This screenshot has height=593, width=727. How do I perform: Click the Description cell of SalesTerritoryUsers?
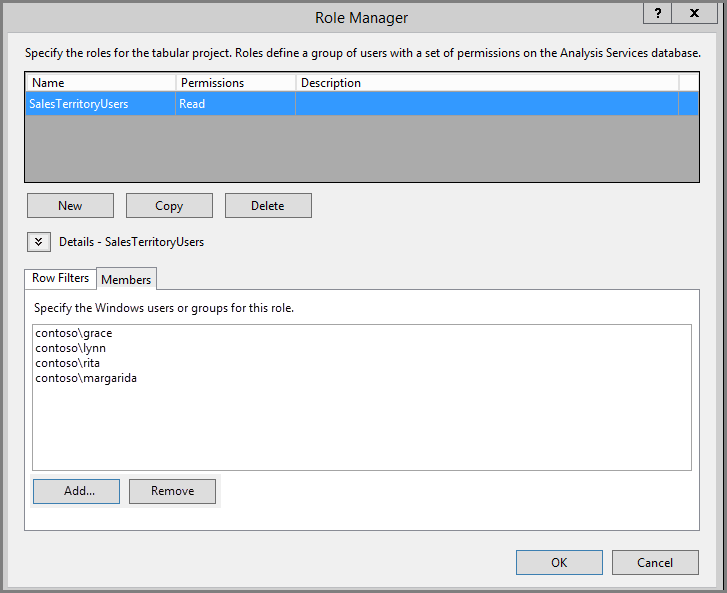[487, 104]
